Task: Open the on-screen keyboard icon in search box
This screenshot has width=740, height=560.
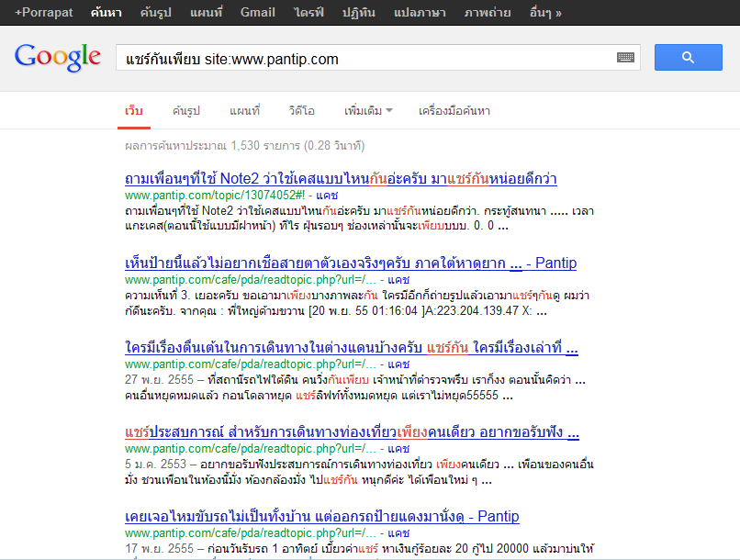Action: 625,58
